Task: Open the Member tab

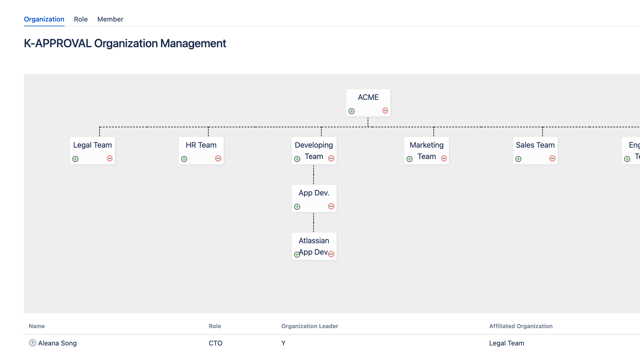Action: pyautogui.click(x=110, y=19)
